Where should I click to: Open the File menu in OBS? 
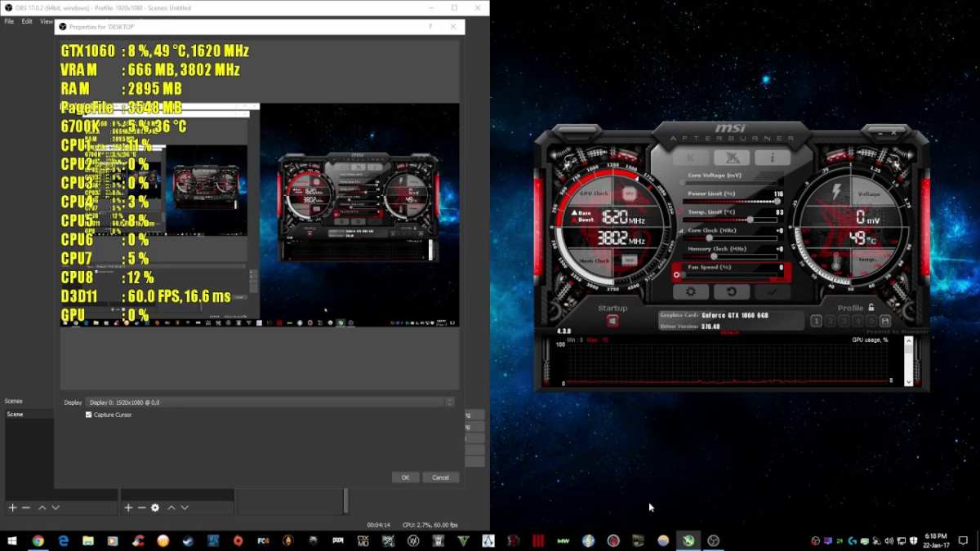[x=9, y=21]
